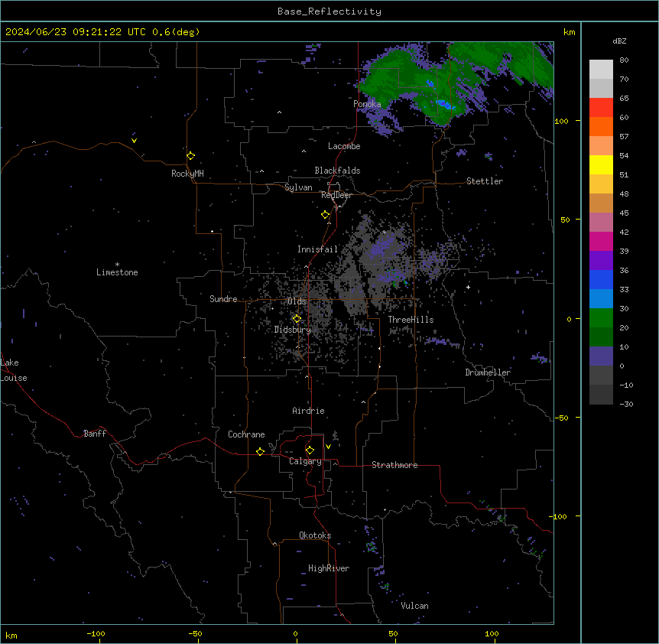659x644 pixels.
Task: Pick the dusty pink 42-45 dBZ swatch
Action: (601, 223)
